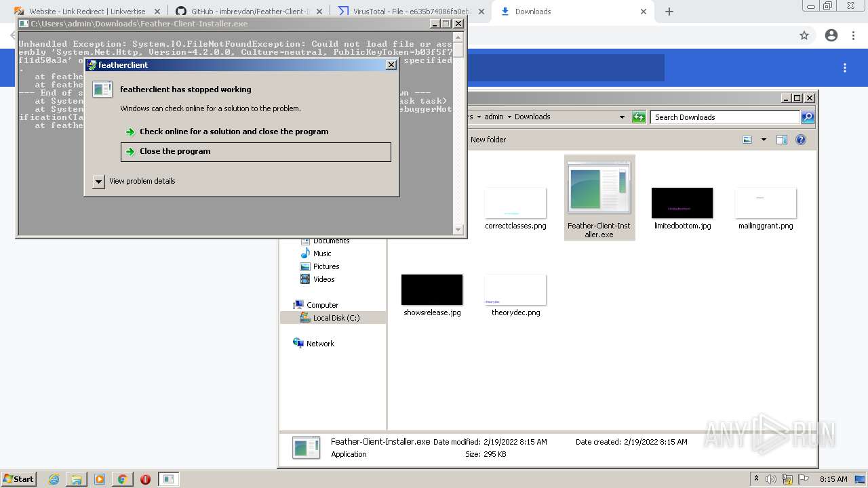Switch to the GitHub Feather-Client tab

[248, 12]
